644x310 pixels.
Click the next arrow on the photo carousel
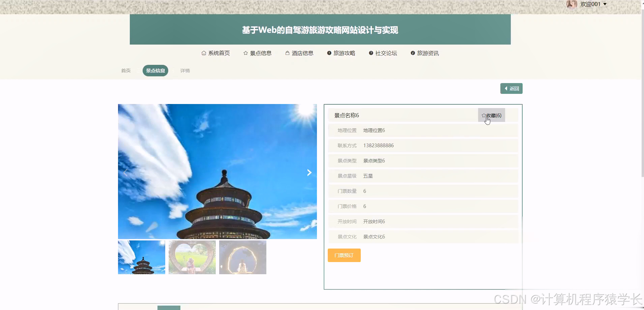pyautogui.click(x=309, y=172)
